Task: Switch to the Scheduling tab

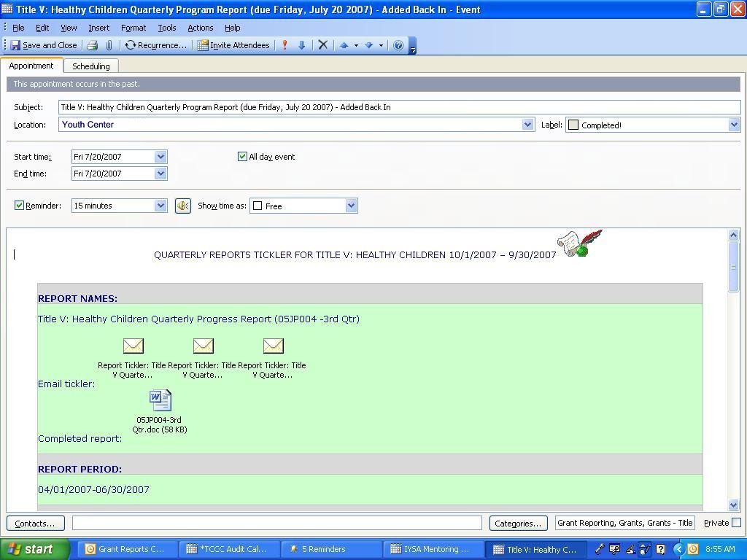Action: pos(91,66)
